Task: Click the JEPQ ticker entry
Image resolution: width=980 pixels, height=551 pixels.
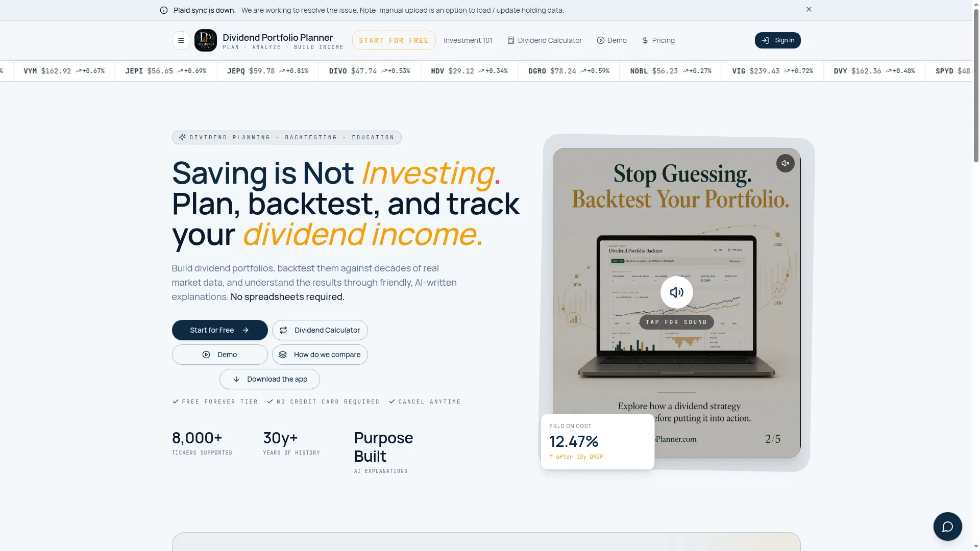Action: (267, 71)
